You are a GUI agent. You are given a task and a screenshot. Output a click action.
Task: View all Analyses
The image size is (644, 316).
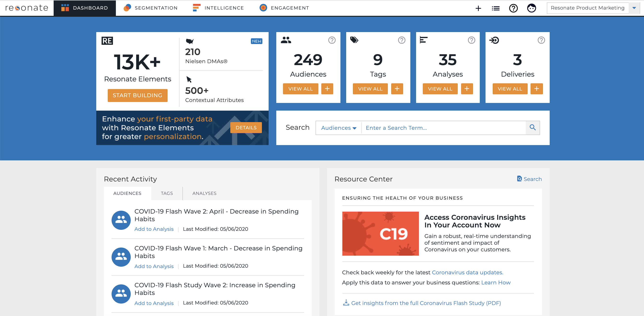click(x=440, y=89)
